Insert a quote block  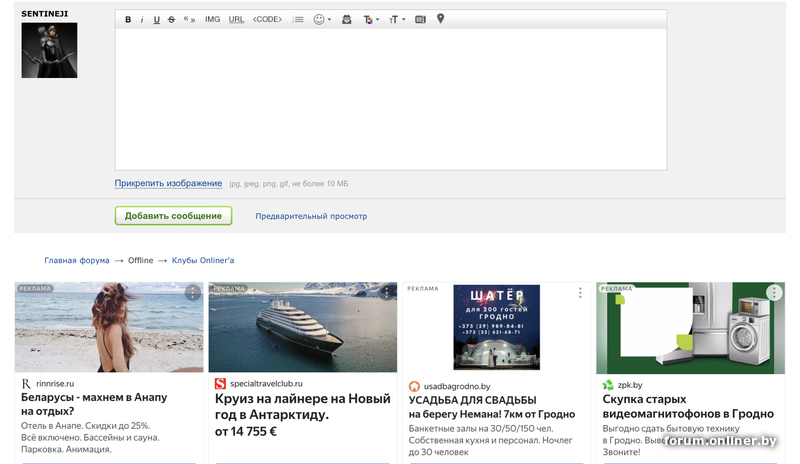click(189, 19)
